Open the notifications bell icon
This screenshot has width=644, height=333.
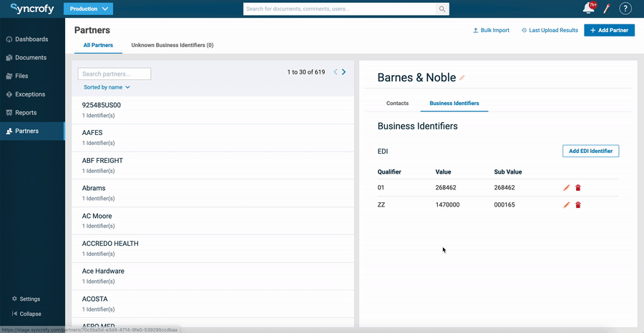coord(589,9)
